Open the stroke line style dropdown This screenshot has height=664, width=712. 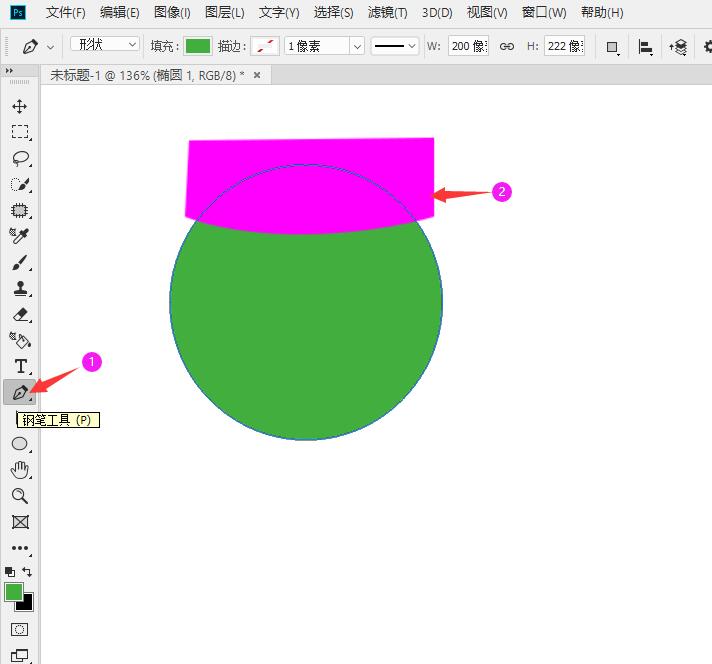tap(395, 46)
